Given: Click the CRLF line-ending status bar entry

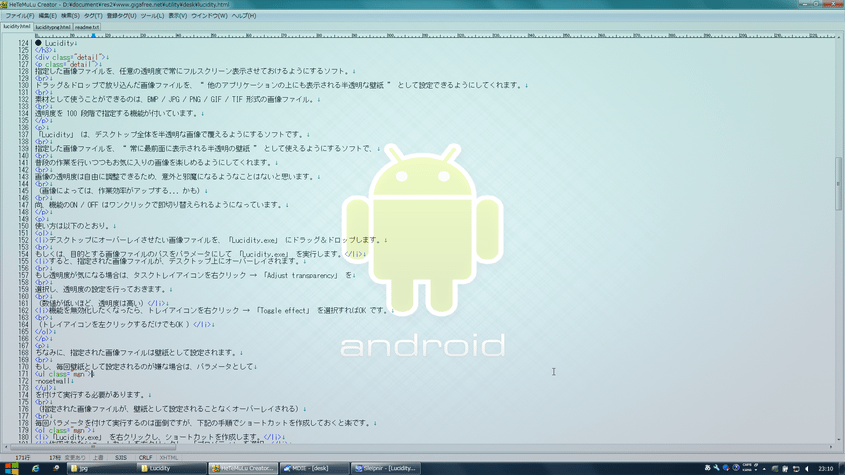Looking at the screenshot, I should [145, 457].
